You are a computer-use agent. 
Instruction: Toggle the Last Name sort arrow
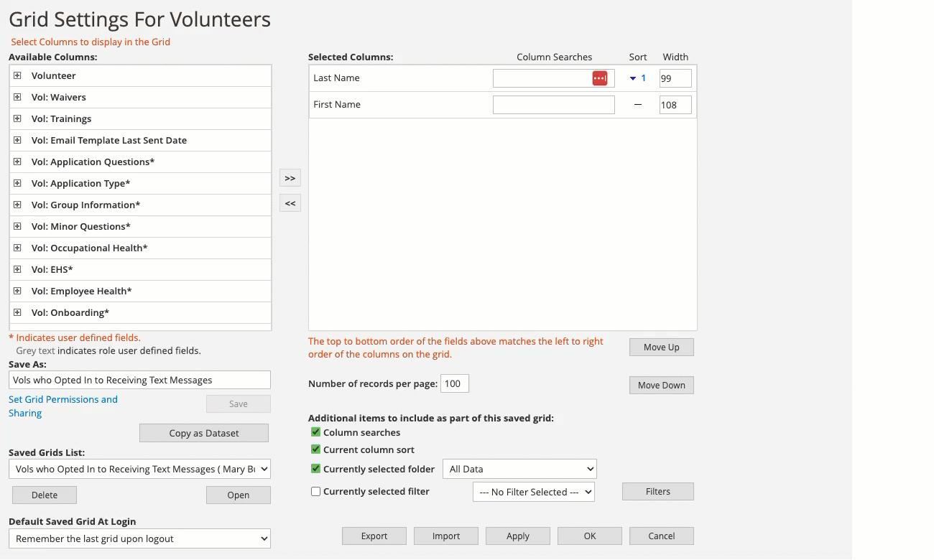pyautogui.click(x=633, y=78)
